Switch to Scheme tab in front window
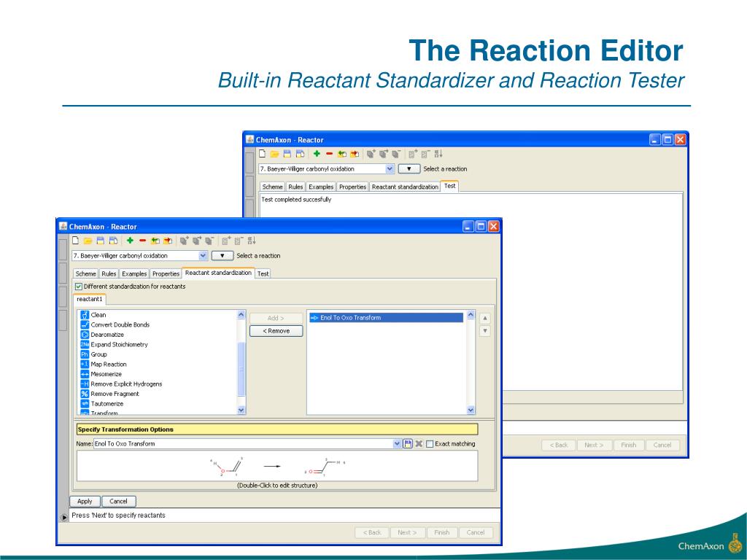This screenshot has height=560, width=747. pyautogui.click(x=86, y=274)
